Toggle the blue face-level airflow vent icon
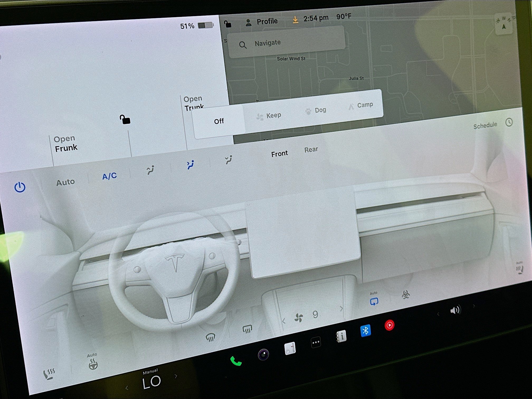 pyautogui.click(x=191, y=165)
